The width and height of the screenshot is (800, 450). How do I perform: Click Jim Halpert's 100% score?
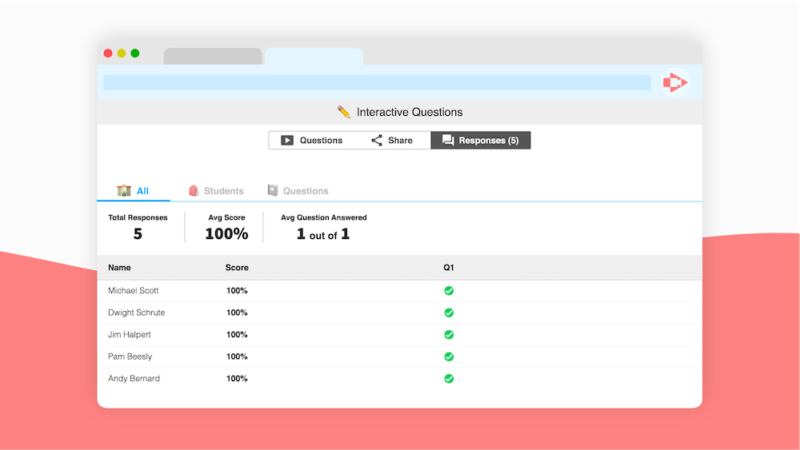[x=237, y=334]
